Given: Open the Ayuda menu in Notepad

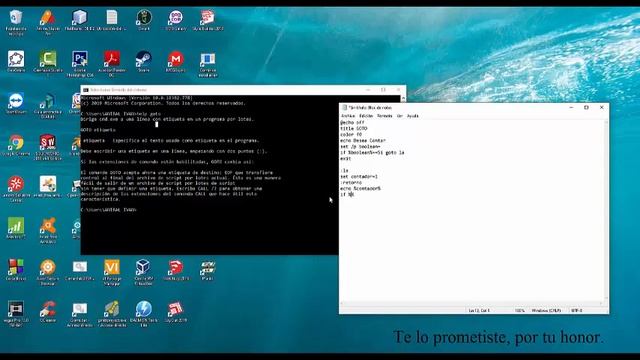Looking at the screenshot, I should [413, 116].
